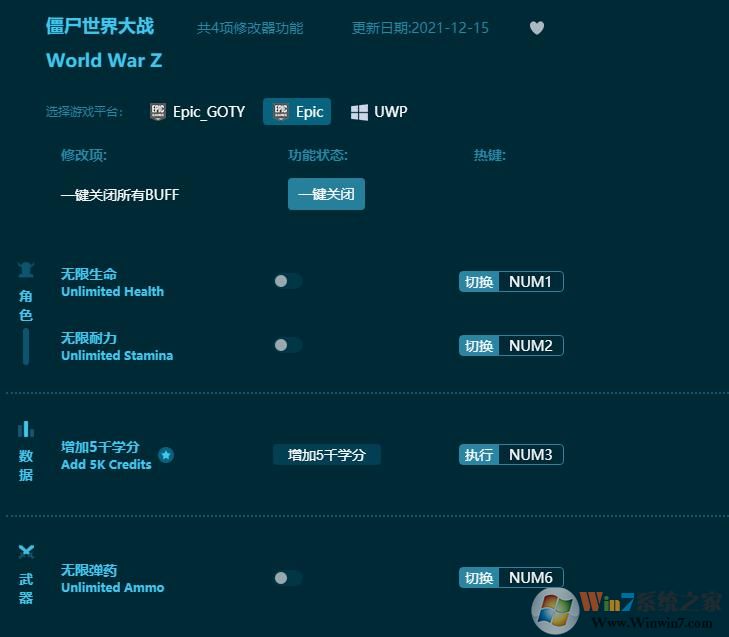Viewport: 729px width, 637px height.
Task: Click the 选择游戏平台 label
Action: (84, 112)
